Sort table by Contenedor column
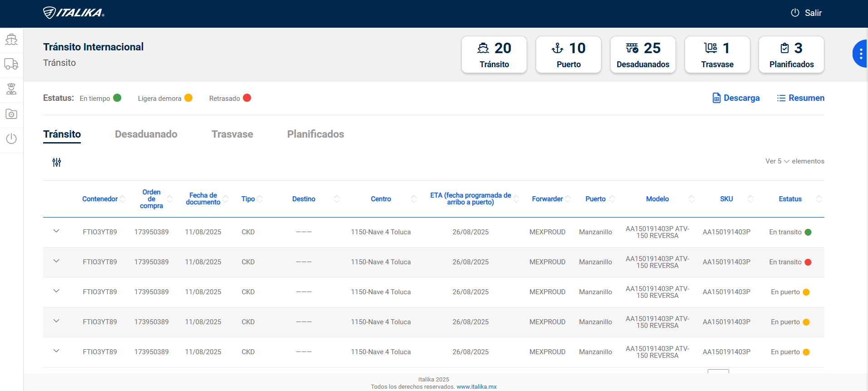The image size is (868, 391). (x=100, y=199)
